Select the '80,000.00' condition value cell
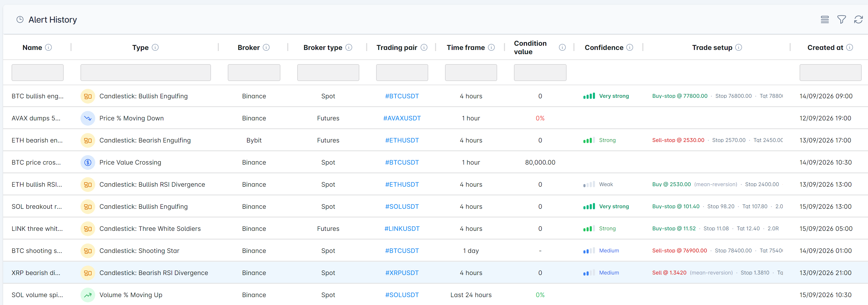The image size is (868, 305). 540,162
